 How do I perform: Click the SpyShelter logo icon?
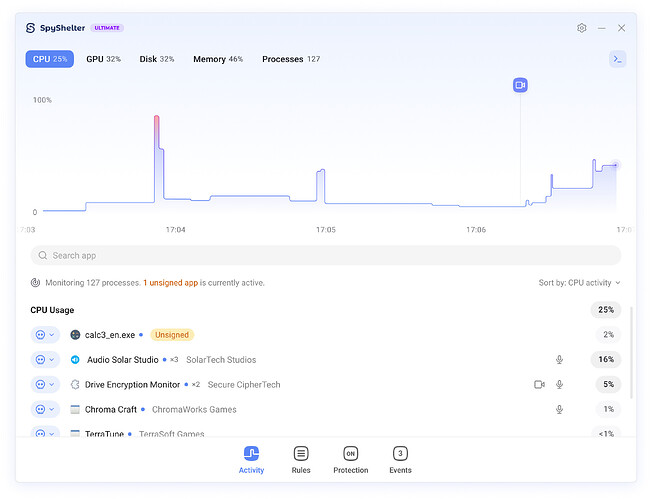coord(30,28)
